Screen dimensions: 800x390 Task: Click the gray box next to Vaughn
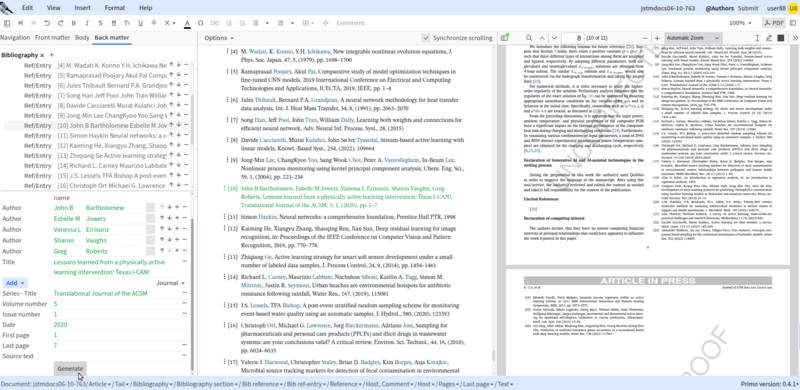pyautogui.click(x=150, y=240)
